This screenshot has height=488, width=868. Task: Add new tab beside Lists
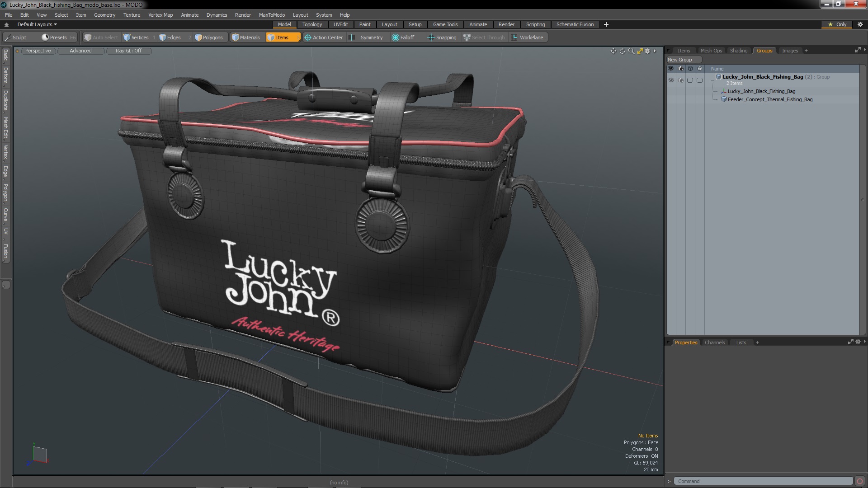[757, 343]
